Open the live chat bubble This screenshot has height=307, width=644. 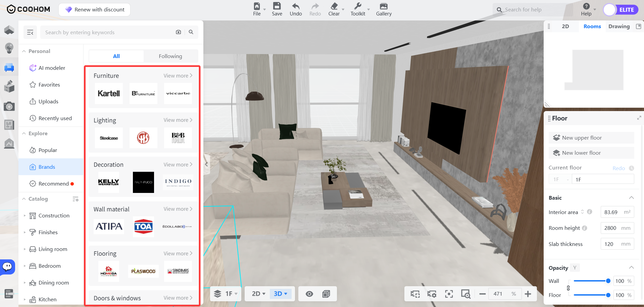tap(7, 267)
